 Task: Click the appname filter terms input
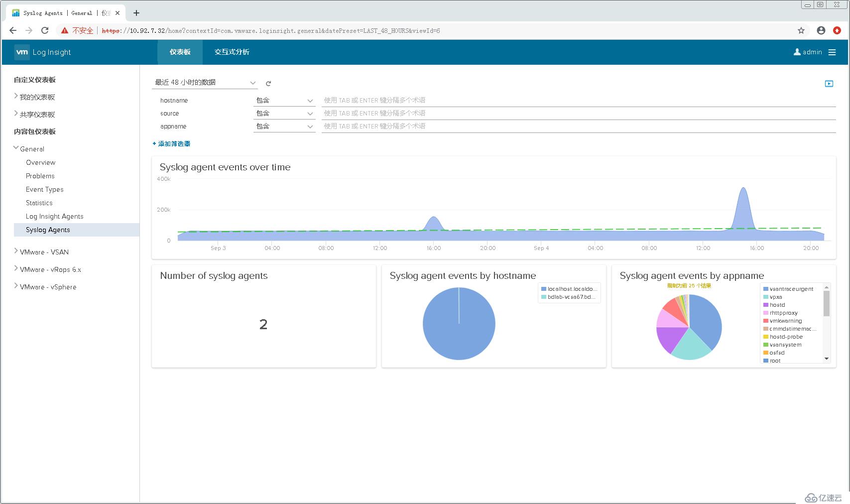579,126
